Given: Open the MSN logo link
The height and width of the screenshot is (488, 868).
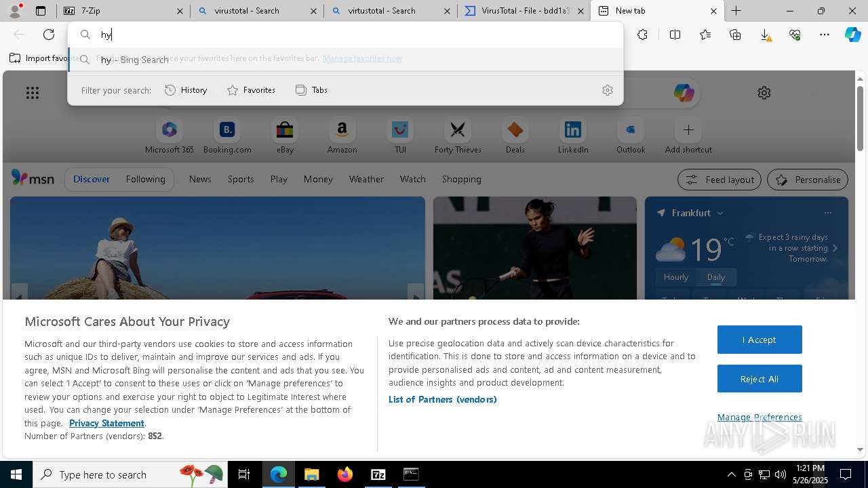Looking at the screenshot, I should 33,178.
